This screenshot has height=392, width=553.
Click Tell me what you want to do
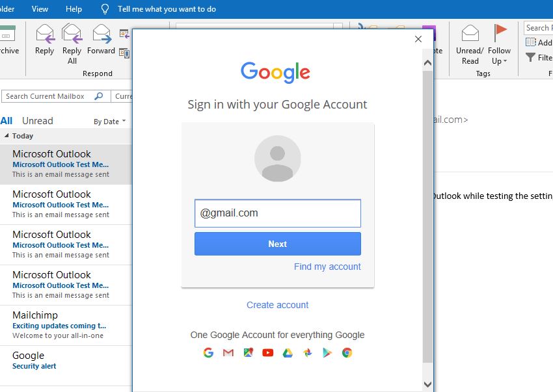click(x=167, y=9)
